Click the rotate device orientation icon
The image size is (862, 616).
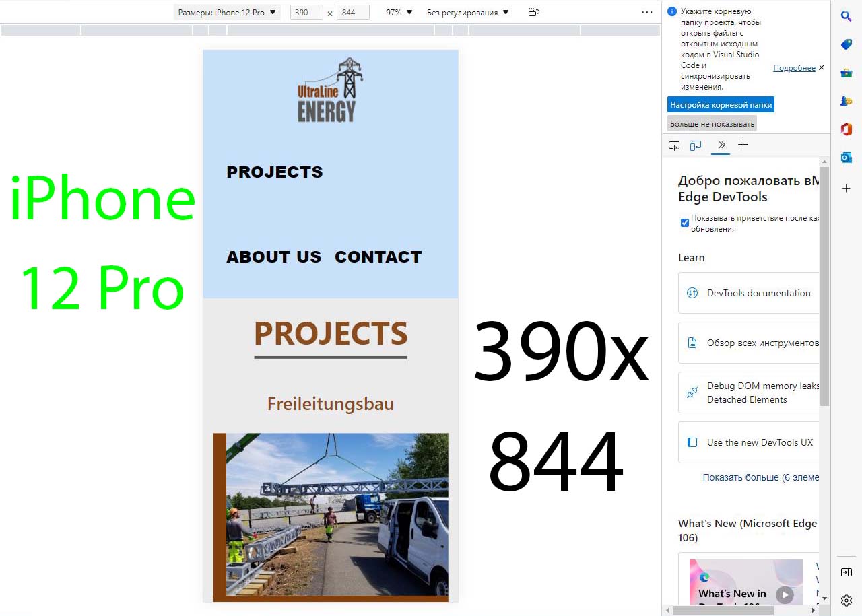pos(533,12)
